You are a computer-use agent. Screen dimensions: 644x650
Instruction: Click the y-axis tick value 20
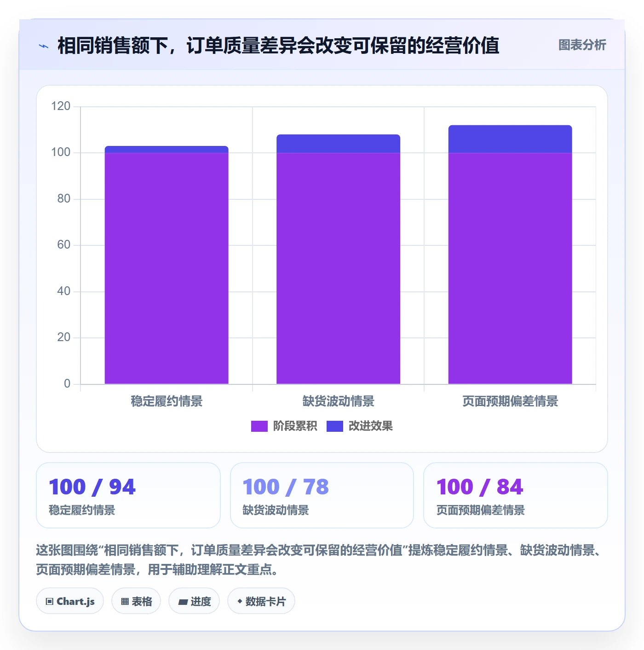click(x=63, y=337)
